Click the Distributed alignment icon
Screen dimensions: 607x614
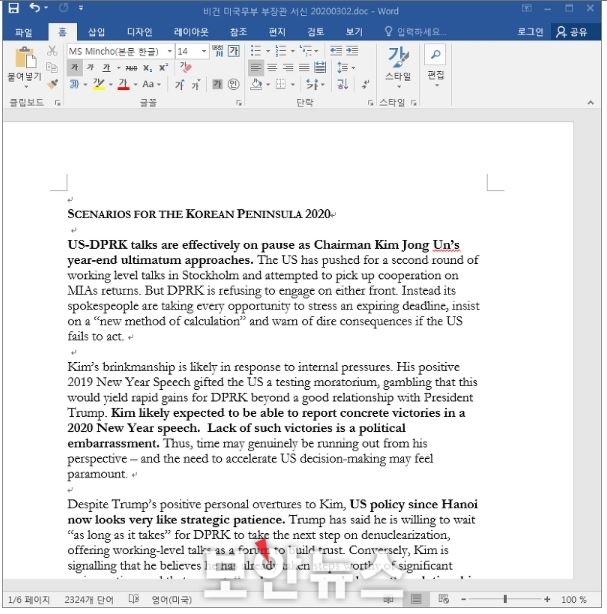(x=320, y=67)
